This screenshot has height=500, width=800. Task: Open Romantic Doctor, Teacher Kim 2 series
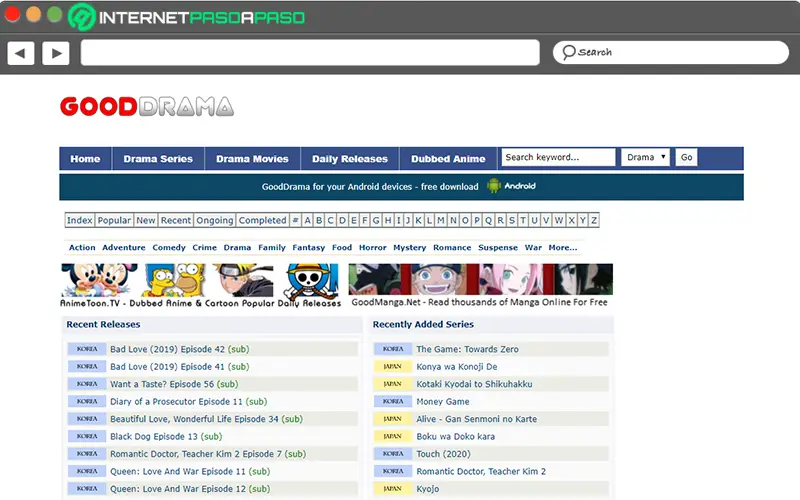tap(481, 471)
